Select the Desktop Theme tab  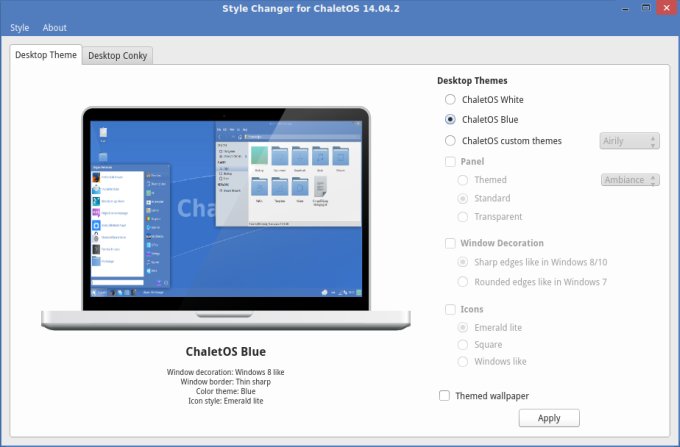point(45,55)
